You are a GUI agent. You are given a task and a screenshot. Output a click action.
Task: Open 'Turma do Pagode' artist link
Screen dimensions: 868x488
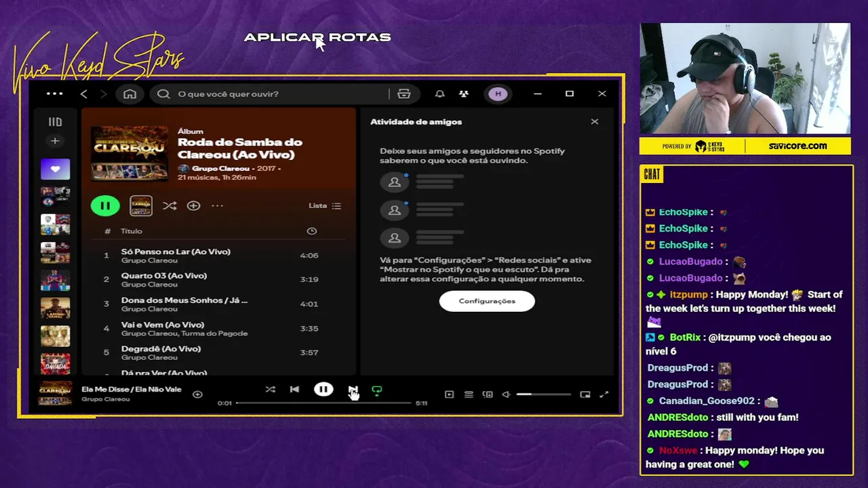click(215, 333)
